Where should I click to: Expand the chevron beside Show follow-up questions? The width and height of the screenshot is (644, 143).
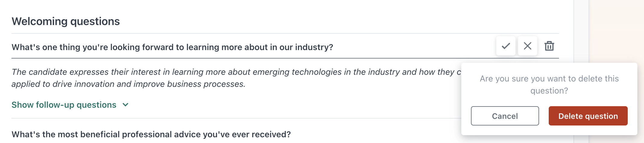point(125,105)
